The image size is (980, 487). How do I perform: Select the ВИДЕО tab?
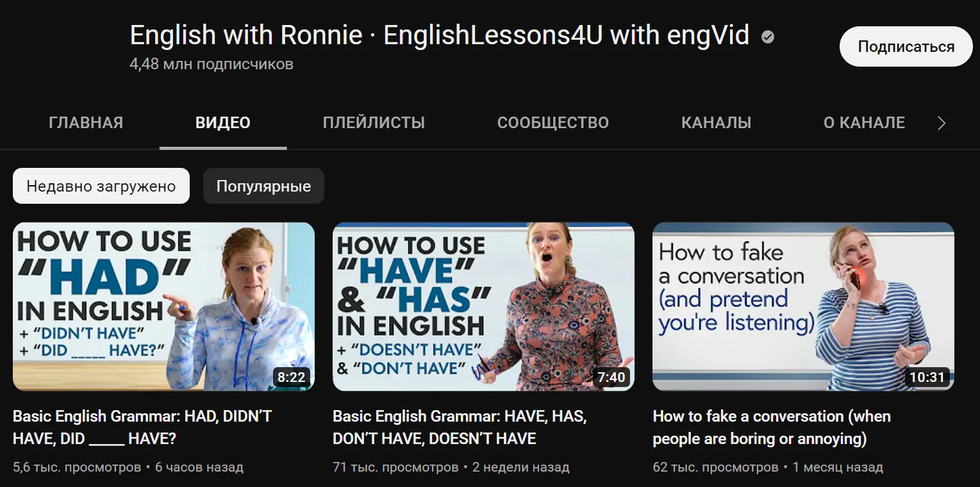223,122
